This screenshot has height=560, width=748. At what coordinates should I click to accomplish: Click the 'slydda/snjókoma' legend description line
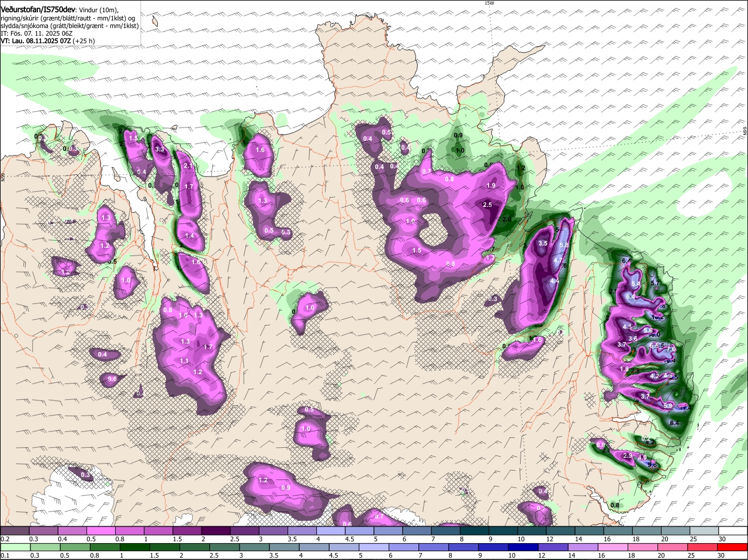[69, 26]
